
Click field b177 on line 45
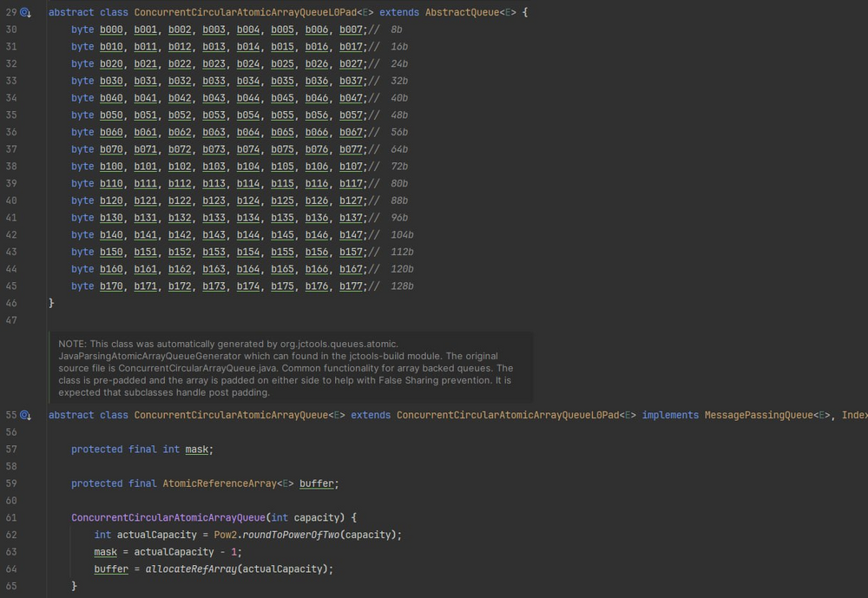pos(351,286)
